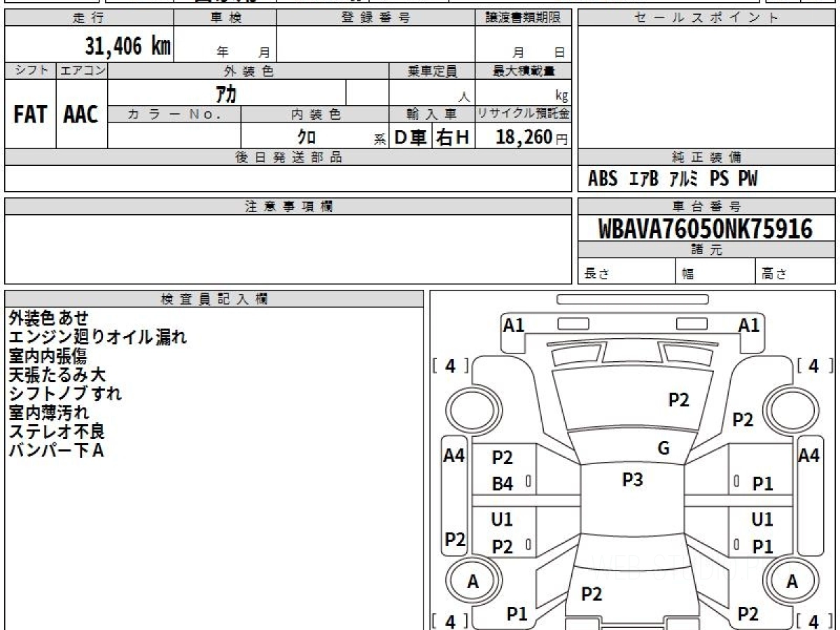Click the B4 mark on the door
Image resolution: width=840 pixels, height=630 pixels.
coord(503,484)
